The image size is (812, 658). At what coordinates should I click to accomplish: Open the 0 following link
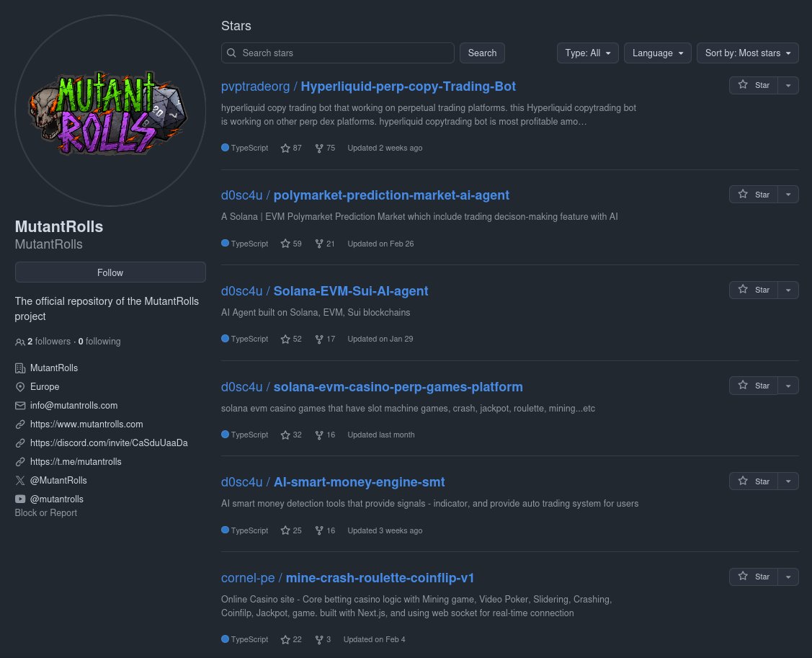[x=99, y=342]
